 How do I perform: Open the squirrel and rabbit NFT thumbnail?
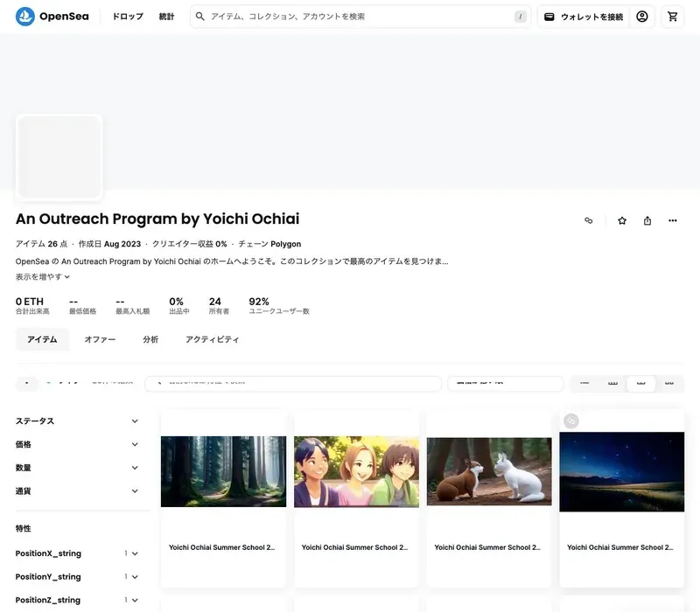(489, 471)
